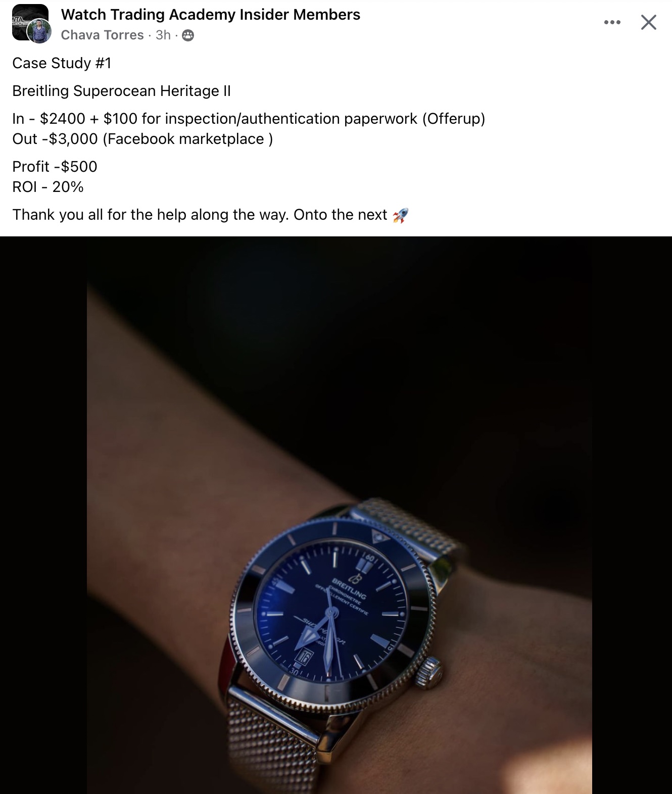672x794 pixels.
Task: Click the In - $2400 Offerup line
Action: pos(249,119)
